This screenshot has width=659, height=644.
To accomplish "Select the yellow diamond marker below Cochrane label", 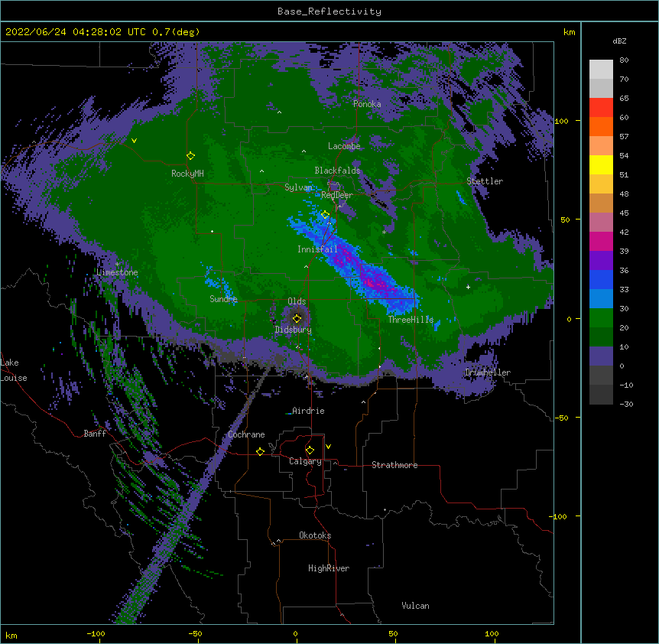I will 260,451.
